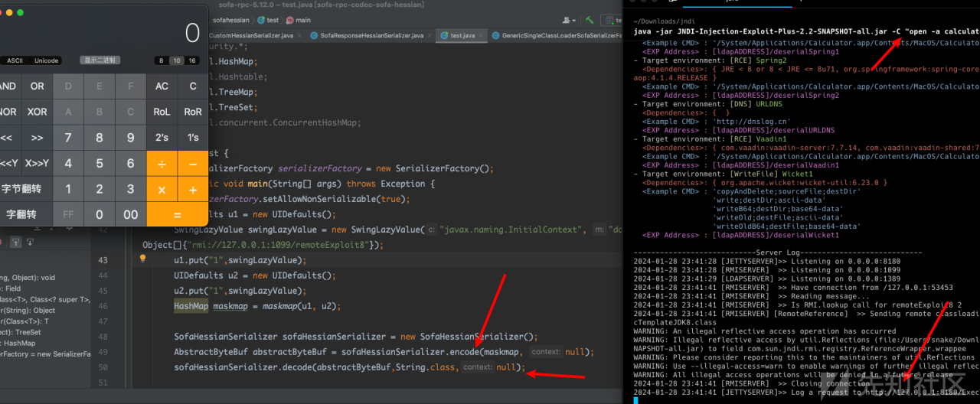Viewport: 980px width, 404px height.
Task: Select ': HashMap' entry in Structure panel
Action: [17, 343]
